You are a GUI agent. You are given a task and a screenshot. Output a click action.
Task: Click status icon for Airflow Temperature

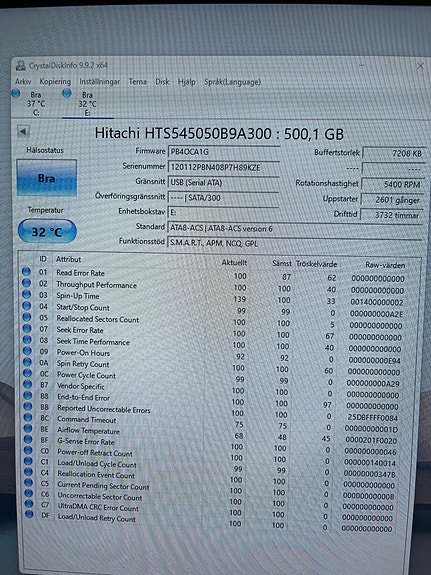[x=28, y=428]
